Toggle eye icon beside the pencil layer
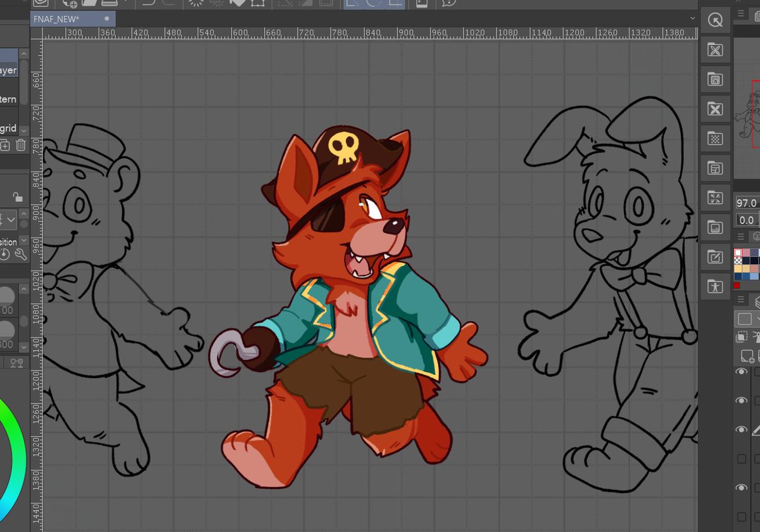760x532 pixels. tap(742, 430)
